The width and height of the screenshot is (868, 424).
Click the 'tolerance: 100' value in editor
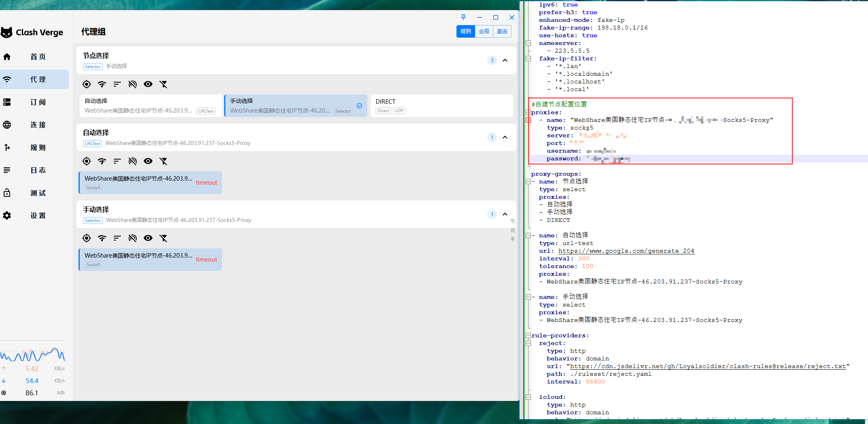pyautogui.click(x=588, y=266)
